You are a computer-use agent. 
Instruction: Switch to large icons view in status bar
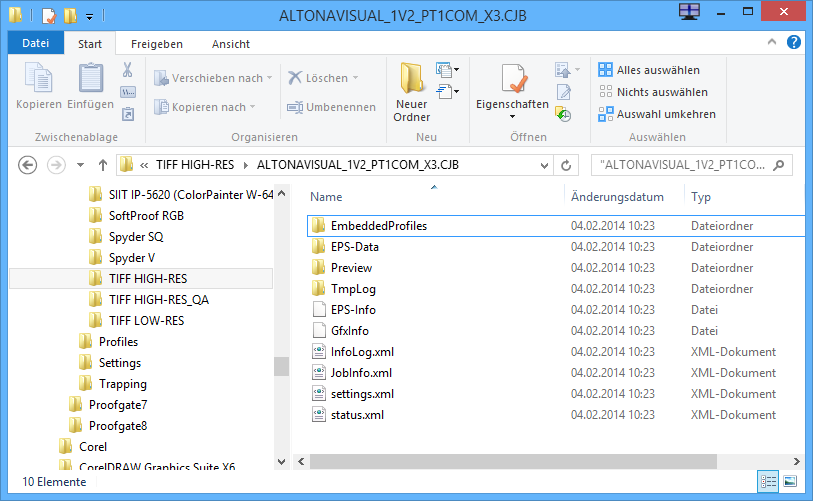coord(790,481)
